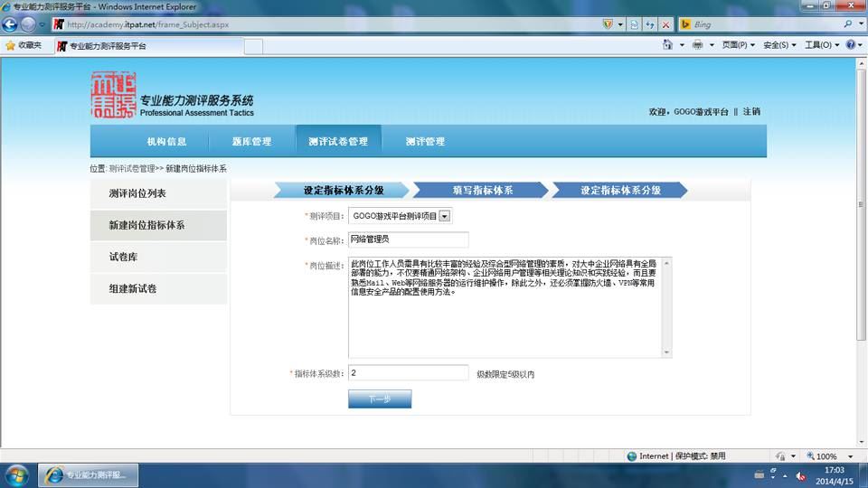Click the home page icon in command bar

pos(667,45)
